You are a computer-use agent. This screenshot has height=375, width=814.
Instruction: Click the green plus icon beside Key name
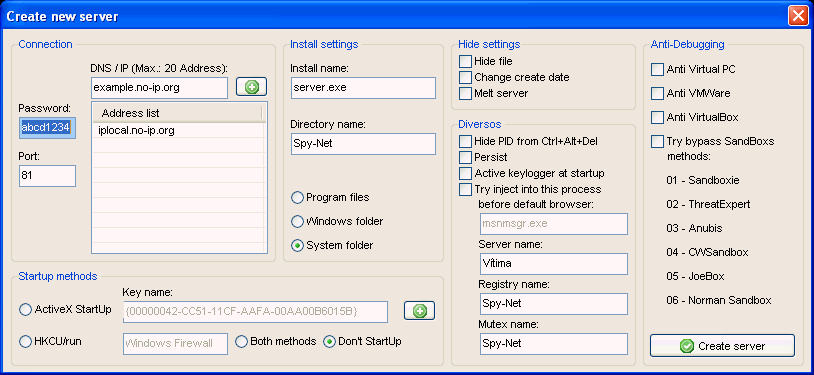pos(419,311)
